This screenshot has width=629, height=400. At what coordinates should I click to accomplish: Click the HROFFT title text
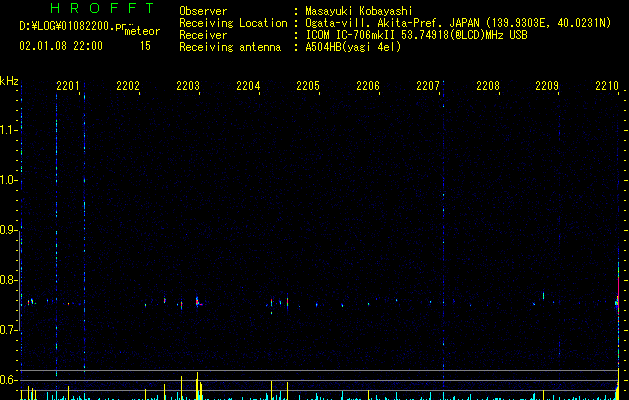[x=102, y=8]
